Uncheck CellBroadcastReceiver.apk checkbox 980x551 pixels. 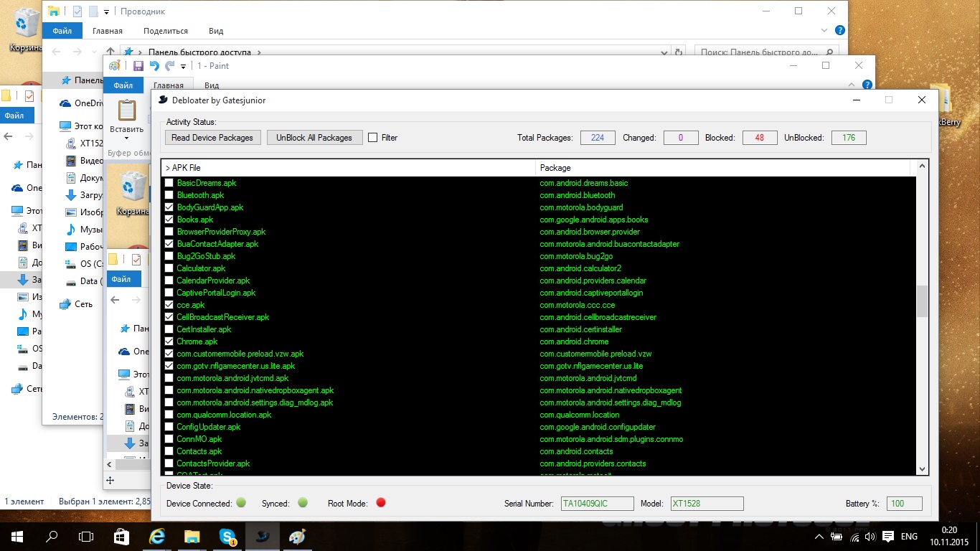tap(169, 317)
